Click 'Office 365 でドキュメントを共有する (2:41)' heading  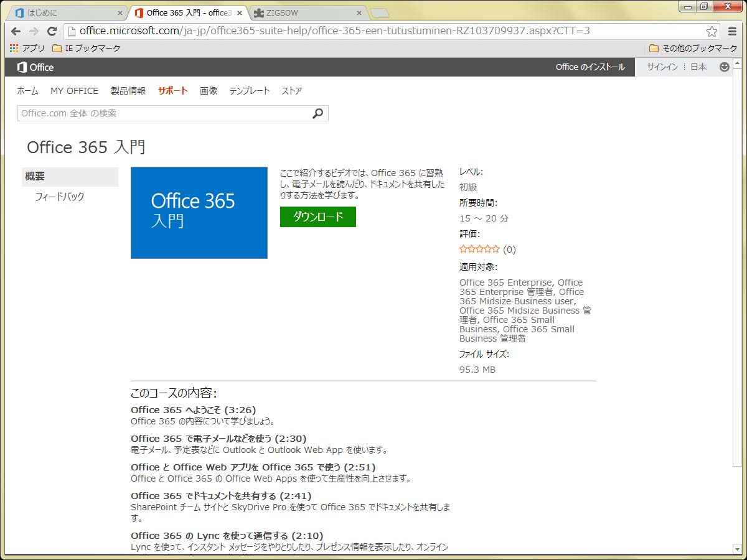[x=221, y=496]
